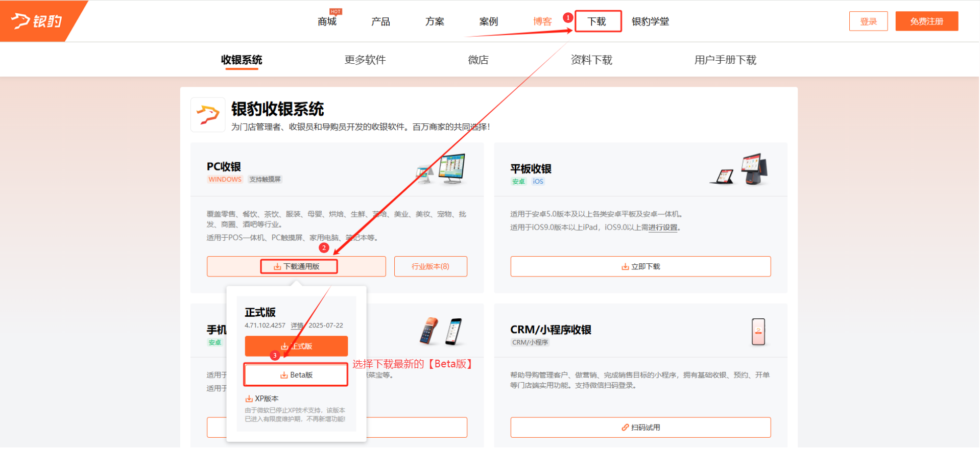The image size is (980, 451).
Task: Click the 免费注册 button
Action: 926,21
